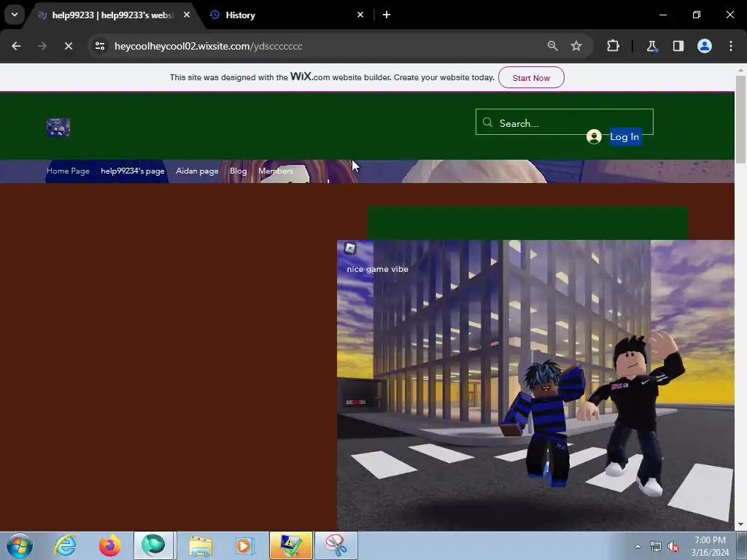Open Chrome three-dot menu

click(x=731, y=46)
